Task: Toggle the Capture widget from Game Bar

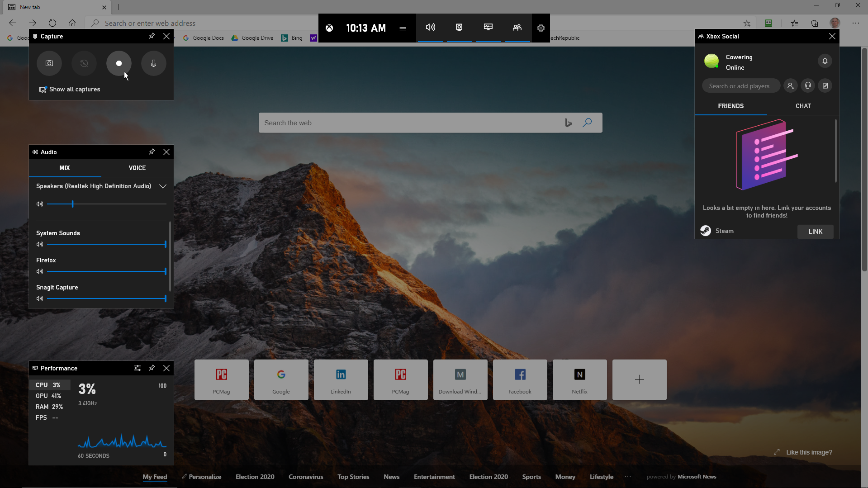Action: point(459,28)
